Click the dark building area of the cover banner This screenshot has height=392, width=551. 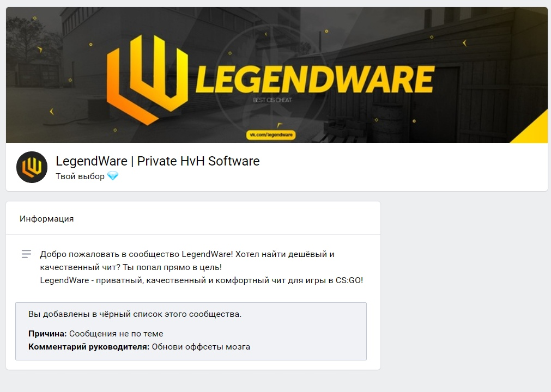click(x=492, y=88)
